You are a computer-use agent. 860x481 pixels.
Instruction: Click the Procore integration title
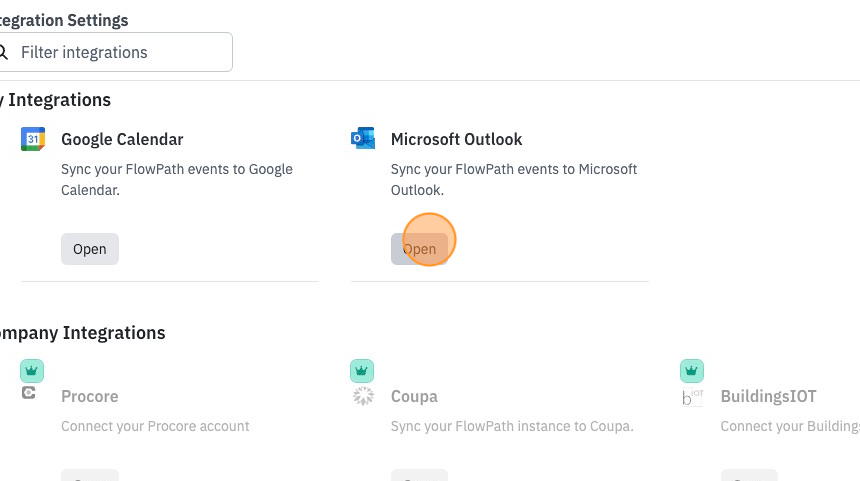[x=90, y=397]
